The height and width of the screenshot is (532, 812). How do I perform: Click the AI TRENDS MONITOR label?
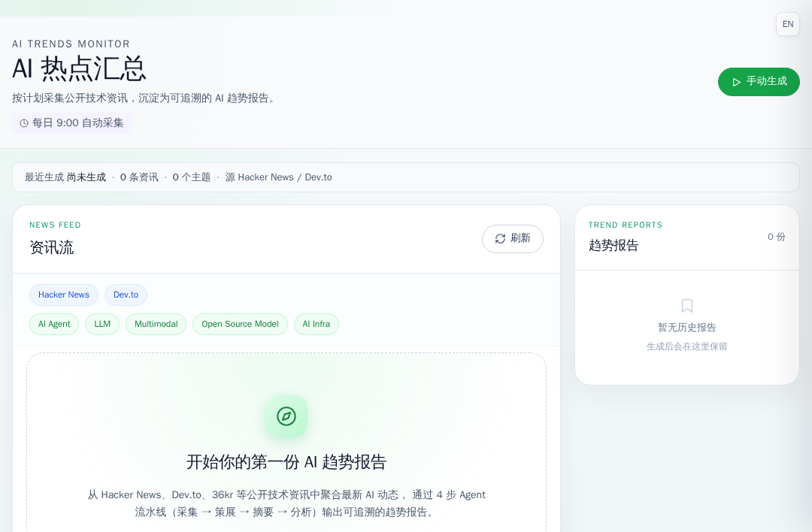pos(71,44)
